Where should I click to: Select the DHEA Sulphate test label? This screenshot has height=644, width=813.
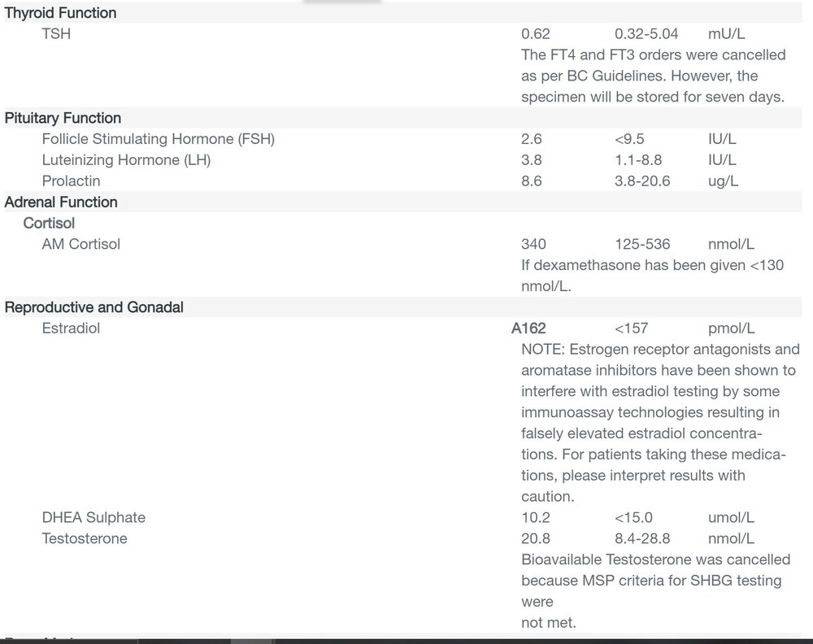[93, 517]
